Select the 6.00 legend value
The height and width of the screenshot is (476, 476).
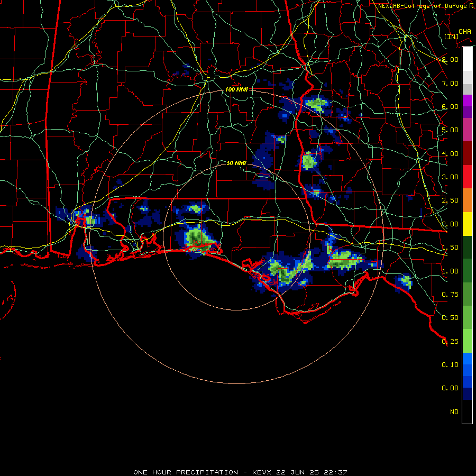pyautogui.click(x=450, y=106)
